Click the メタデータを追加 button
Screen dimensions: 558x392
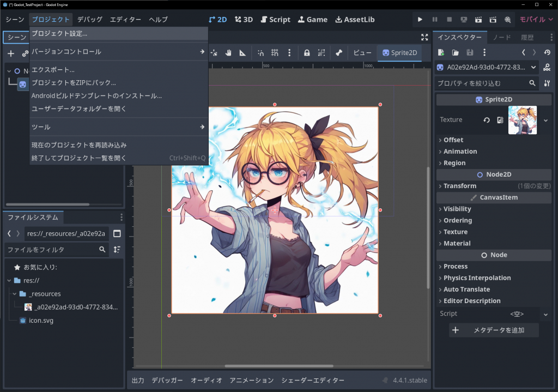pyautogui.click(x=494, y=330)
